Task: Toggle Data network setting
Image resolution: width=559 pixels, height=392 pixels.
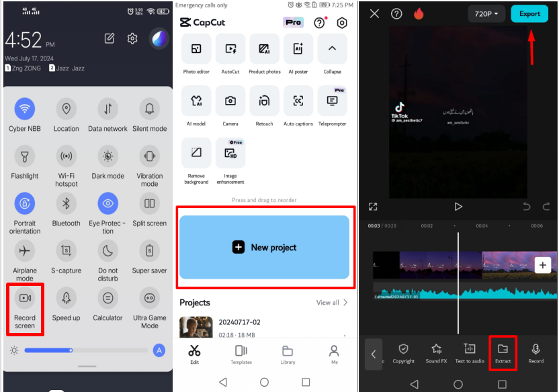Action: click(x=108, y=109)
